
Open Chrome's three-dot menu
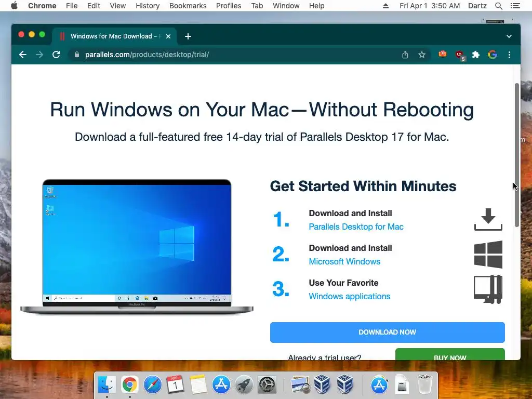509,55
